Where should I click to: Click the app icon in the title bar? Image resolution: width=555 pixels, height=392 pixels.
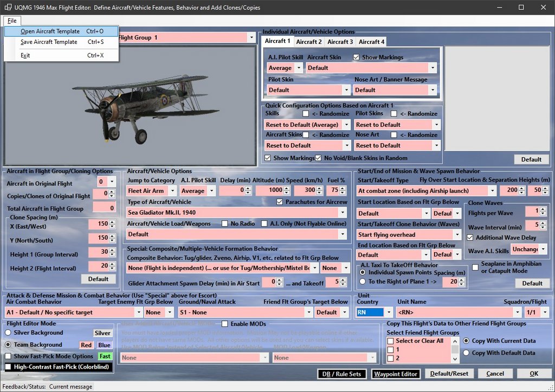(8, 7)
